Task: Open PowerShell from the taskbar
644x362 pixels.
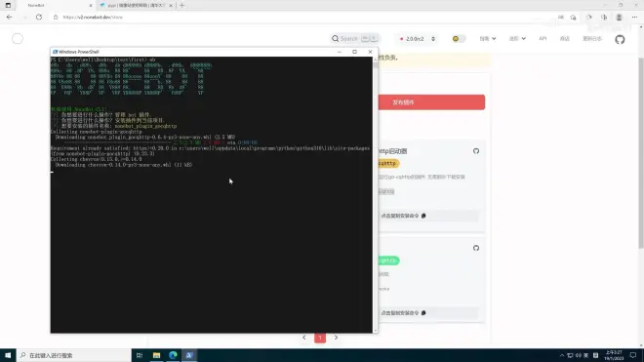Action: point(189,355)
